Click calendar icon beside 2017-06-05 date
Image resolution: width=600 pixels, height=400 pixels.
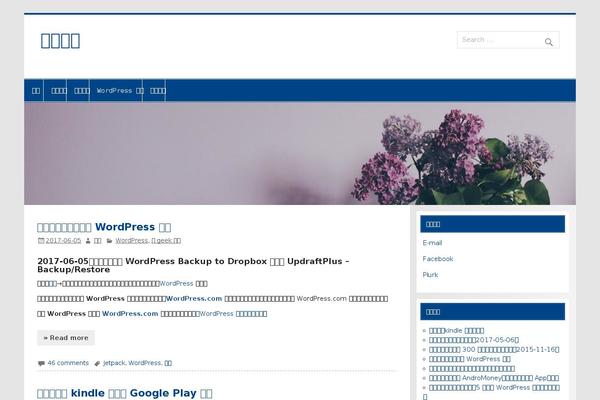click(41, 240)
